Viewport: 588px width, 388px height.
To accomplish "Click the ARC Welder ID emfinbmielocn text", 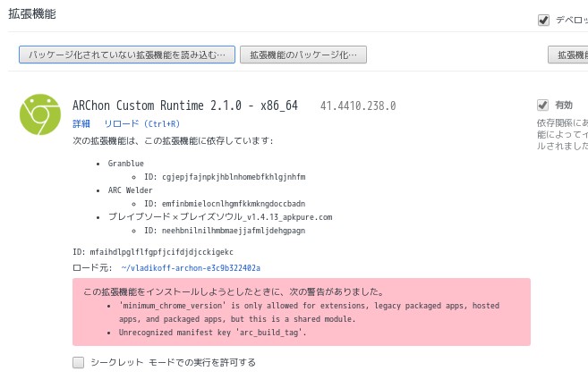I will point(225,204).
